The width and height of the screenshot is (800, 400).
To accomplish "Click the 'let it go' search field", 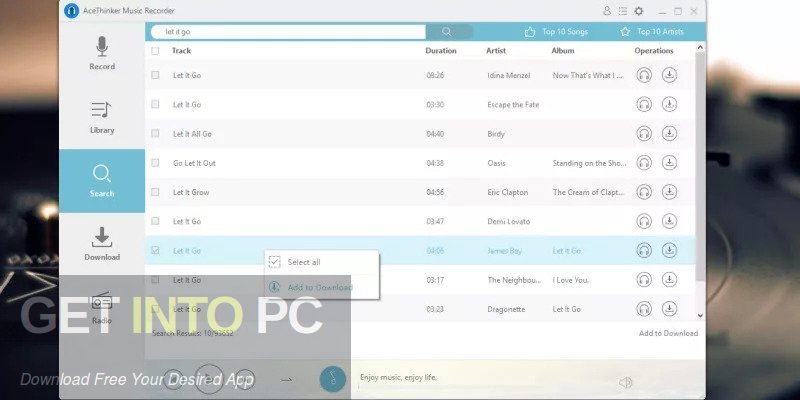I will coord(288,32).
